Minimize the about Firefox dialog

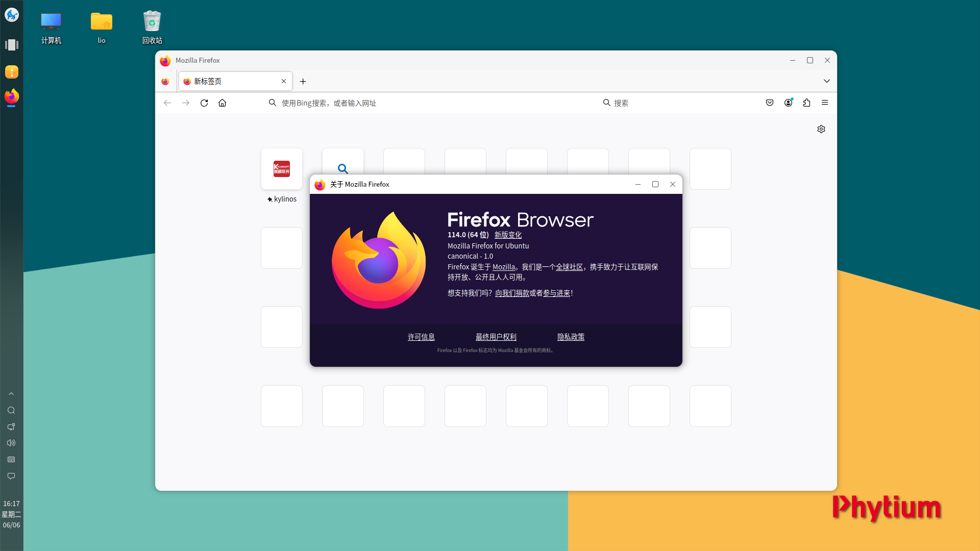[638, 184]
